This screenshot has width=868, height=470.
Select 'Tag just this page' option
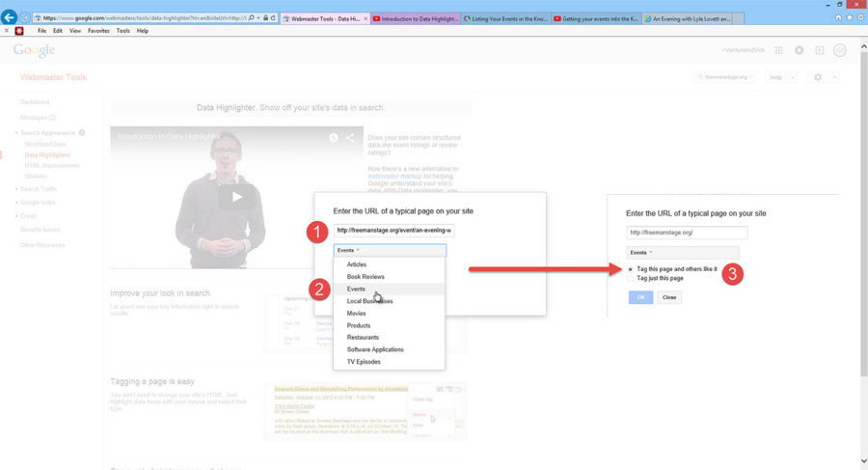click(x=630, y=279)
